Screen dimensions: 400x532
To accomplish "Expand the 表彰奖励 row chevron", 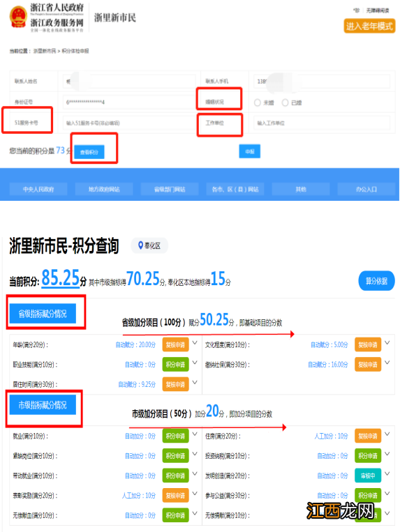I will coord(195,494).
